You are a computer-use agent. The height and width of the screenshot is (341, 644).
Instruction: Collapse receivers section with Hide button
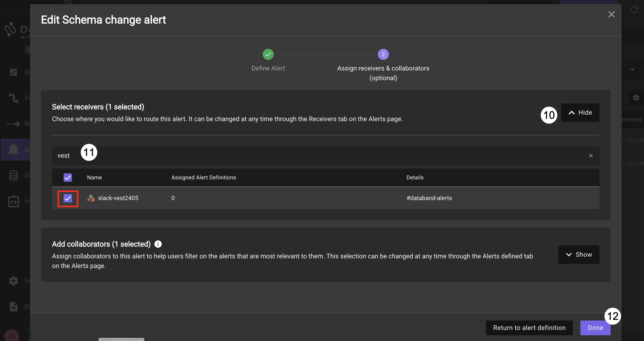coord(580,112)
